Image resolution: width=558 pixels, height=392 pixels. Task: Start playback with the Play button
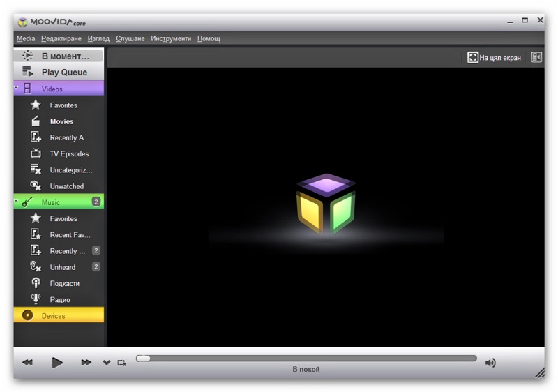click(57, 363)
